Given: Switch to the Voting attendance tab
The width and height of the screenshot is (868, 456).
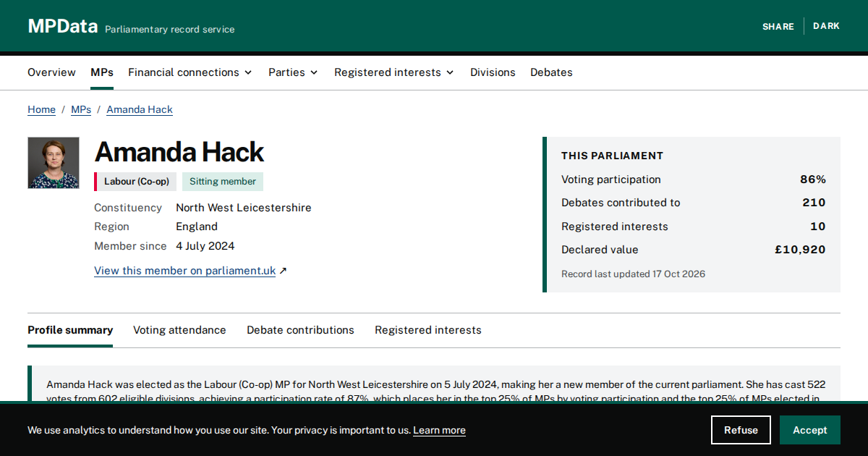Looking at the screenshot, I should pyautogui.click(x=179, y=330).
